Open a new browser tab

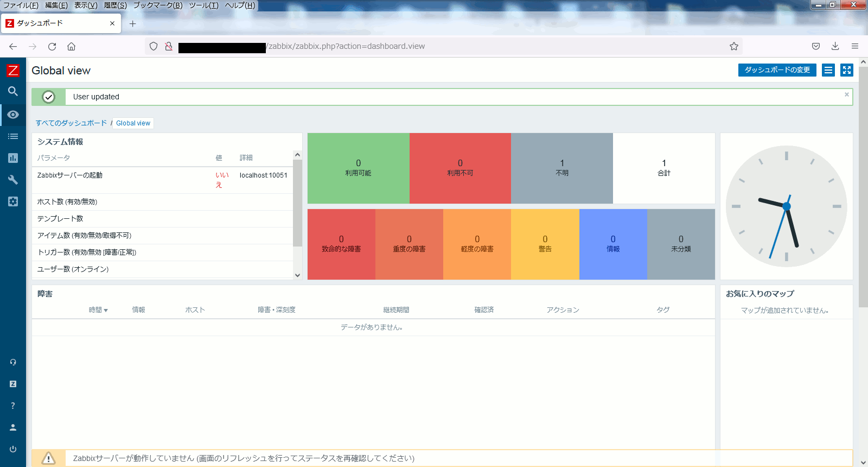pyautogui.click(x=133, y=23)
